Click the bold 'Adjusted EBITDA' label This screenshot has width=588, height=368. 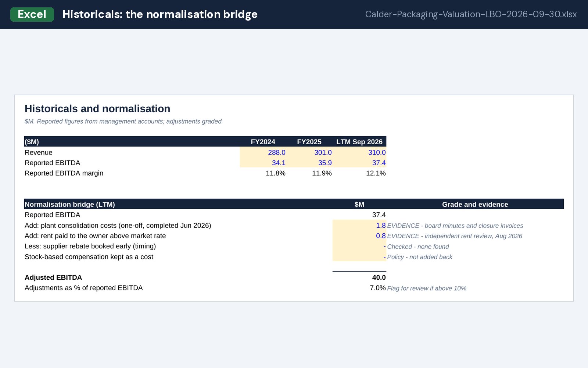click(53, 277)
